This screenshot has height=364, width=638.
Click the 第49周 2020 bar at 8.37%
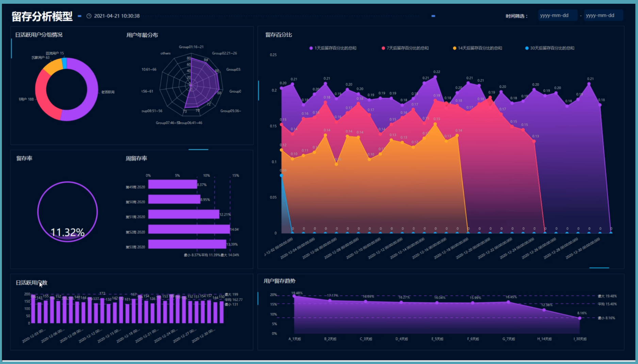click(173, 184)
